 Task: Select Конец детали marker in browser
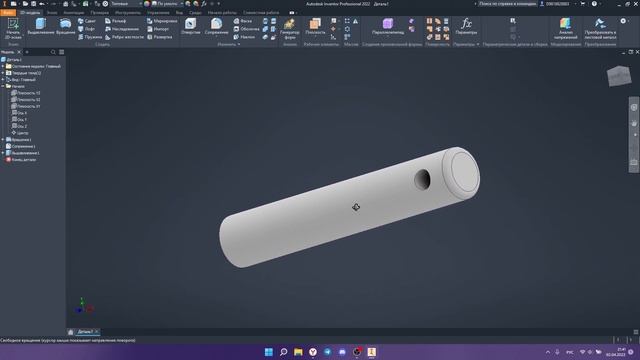click(21, 160)
